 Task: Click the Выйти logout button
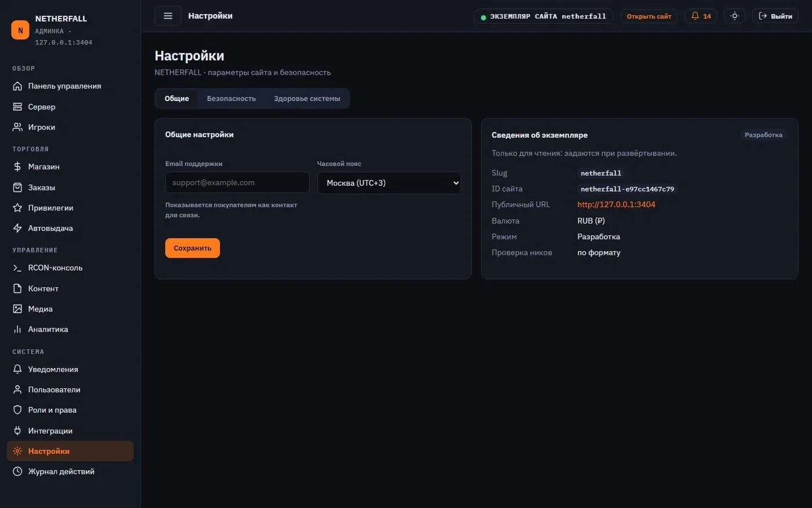pyautogui.click(x=775, y=16)
